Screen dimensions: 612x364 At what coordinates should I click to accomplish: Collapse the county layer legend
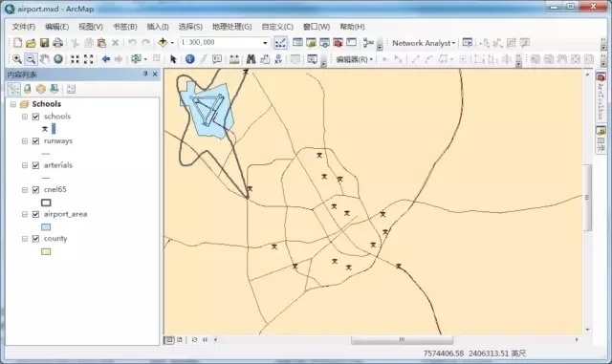click(25, 239)
